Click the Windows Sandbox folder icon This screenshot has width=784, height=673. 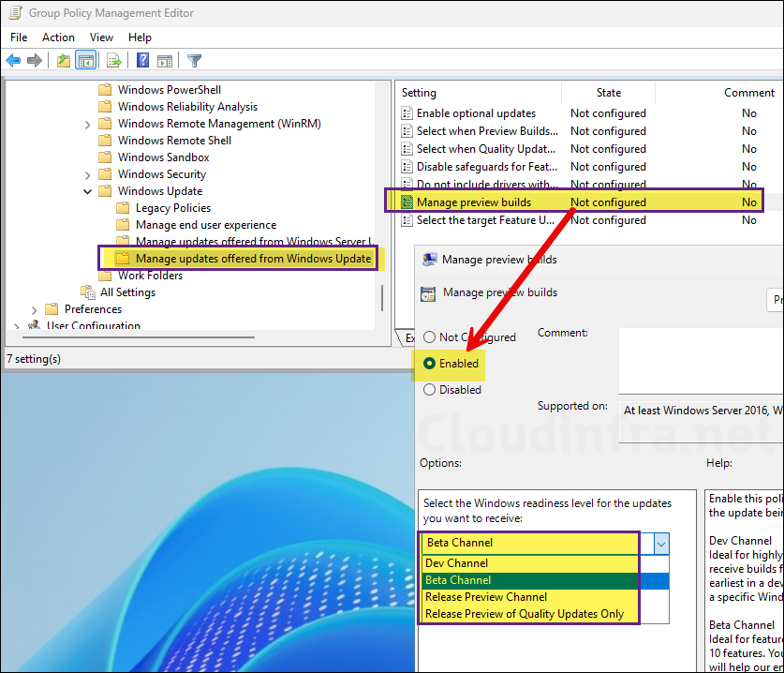105,157
